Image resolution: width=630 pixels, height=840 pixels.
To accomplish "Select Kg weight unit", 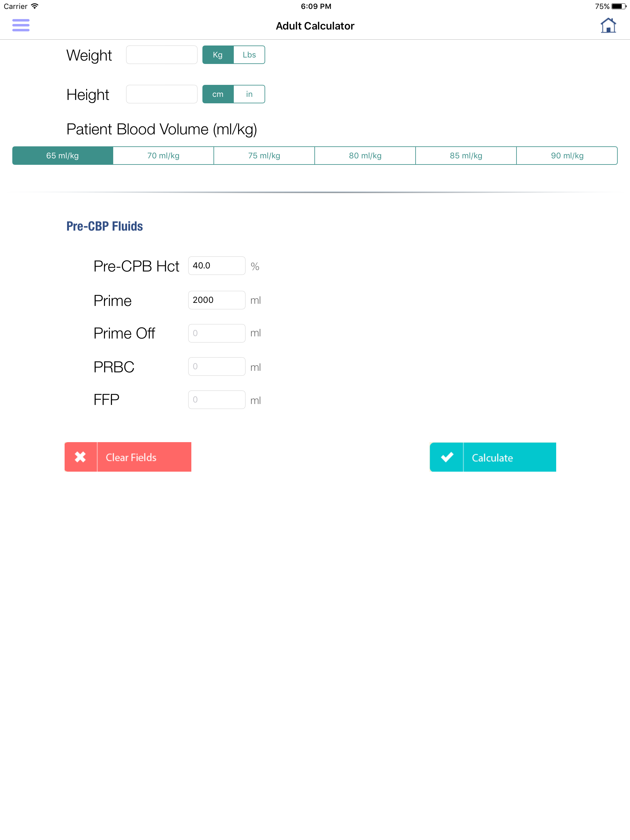I will [218, 55].
